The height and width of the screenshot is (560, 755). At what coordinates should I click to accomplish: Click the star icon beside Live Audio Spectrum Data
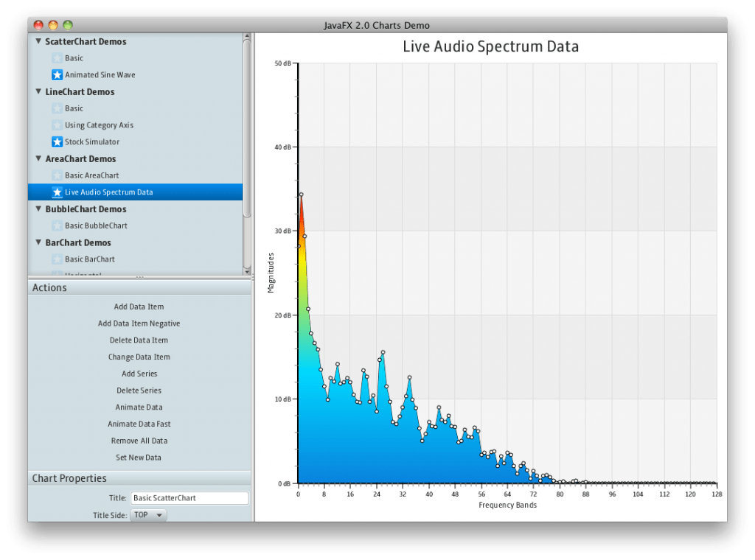coord(58,192)
